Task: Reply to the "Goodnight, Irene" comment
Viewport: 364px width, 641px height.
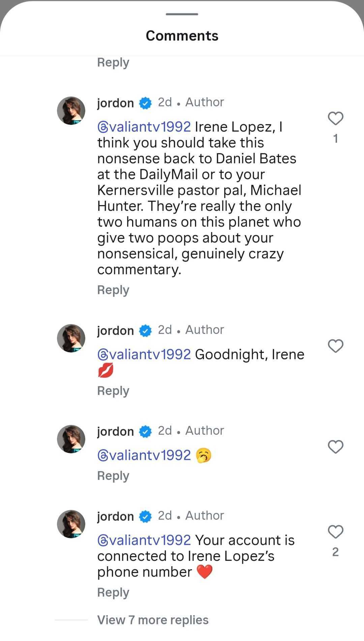Action: click(x=113, y=391)
